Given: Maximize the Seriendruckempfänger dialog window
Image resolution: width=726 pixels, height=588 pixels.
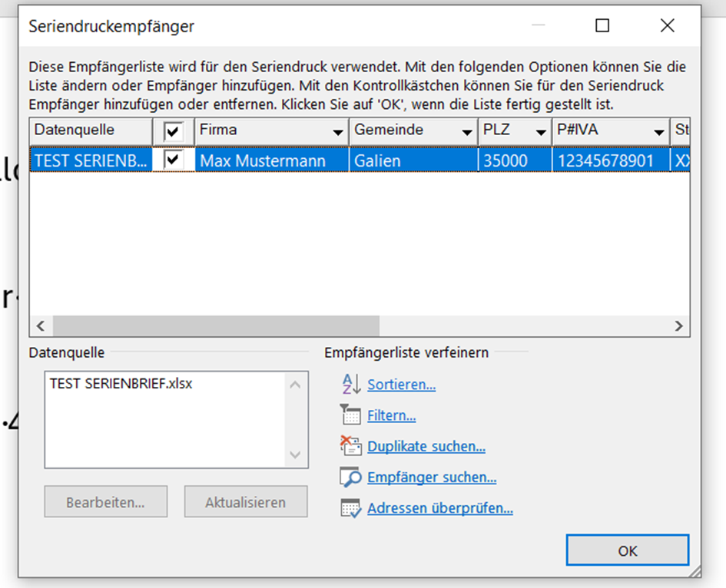Looking at the screenshot, I should click(602, 25).
